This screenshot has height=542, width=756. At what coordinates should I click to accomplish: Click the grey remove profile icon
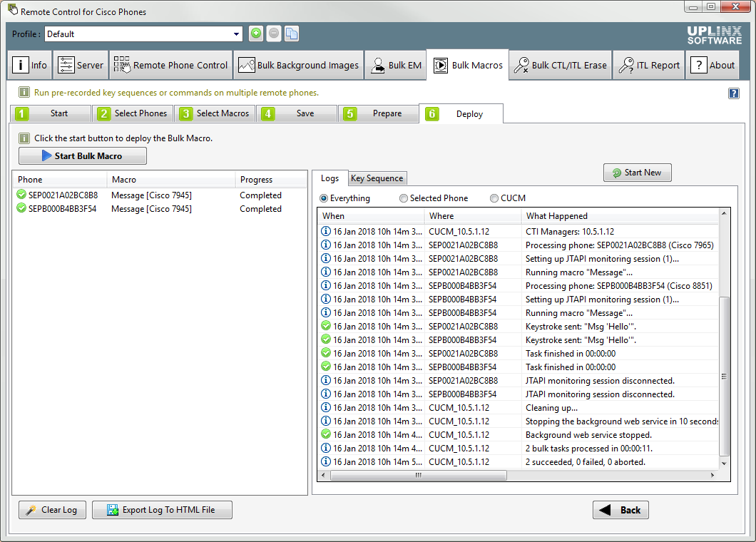[x=274, y=34]
